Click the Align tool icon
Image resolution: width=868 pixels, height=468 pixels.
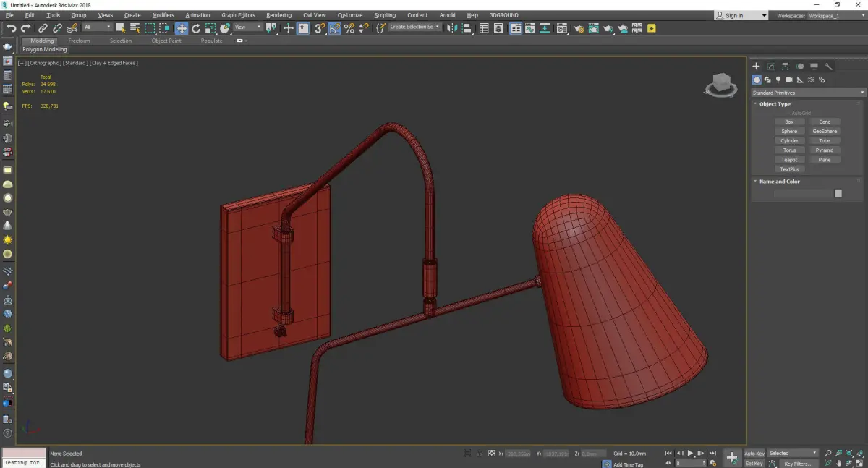(467, 28)
